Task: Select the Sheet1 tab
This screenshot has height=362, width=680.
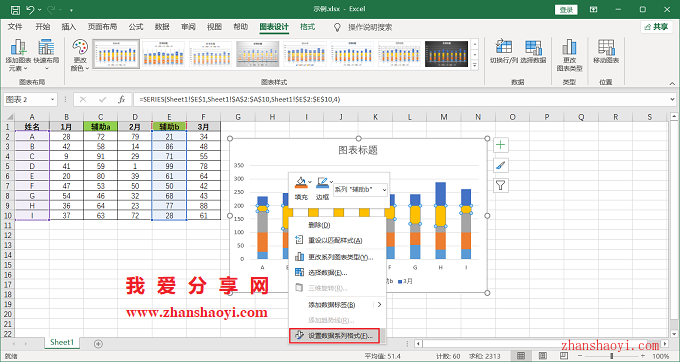Action: (62, 342)
